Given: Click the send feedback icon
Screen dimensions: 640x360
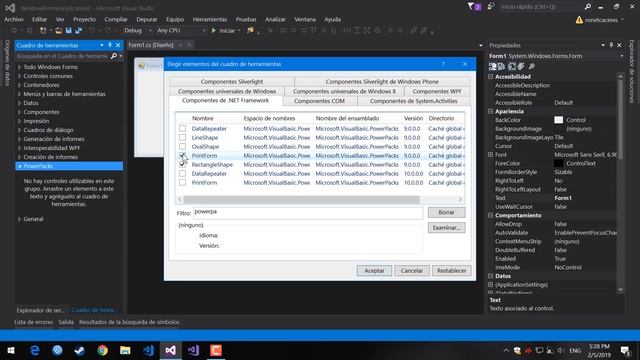Looking at the screenshot, I should pos(491,7).
